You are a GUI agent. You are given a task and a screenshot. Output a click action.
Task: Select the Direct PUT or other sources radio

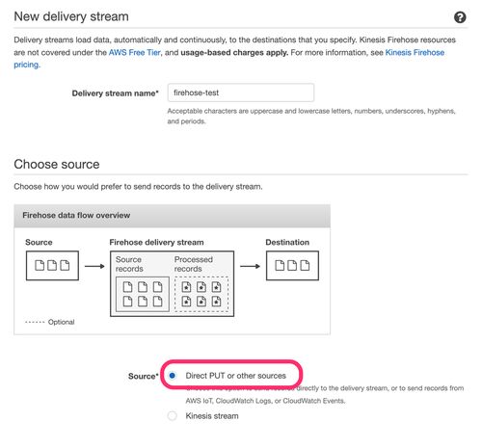173,376
